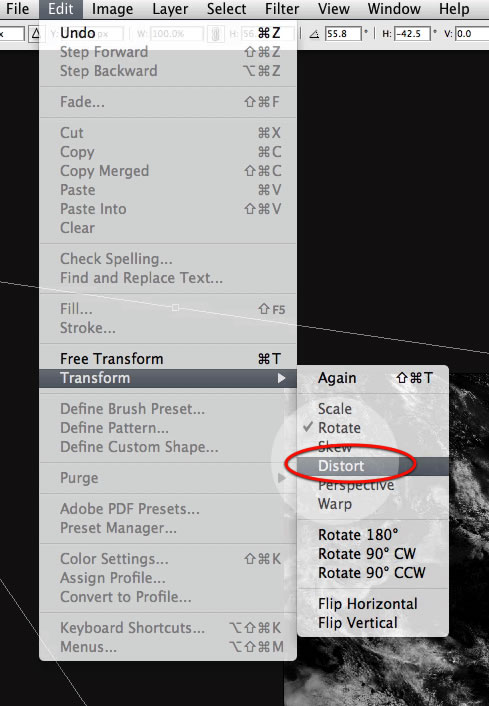
Task: Open the Filter menu
Action: 282,9
